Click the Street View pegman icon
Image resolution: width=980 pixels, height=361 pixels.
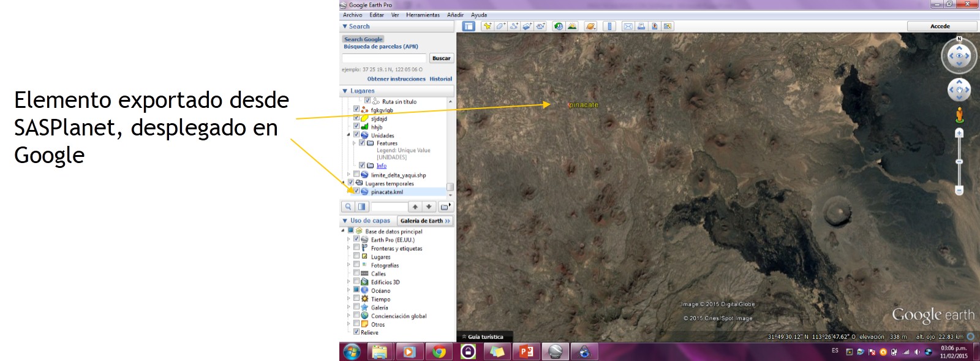[x=959, y=115]
